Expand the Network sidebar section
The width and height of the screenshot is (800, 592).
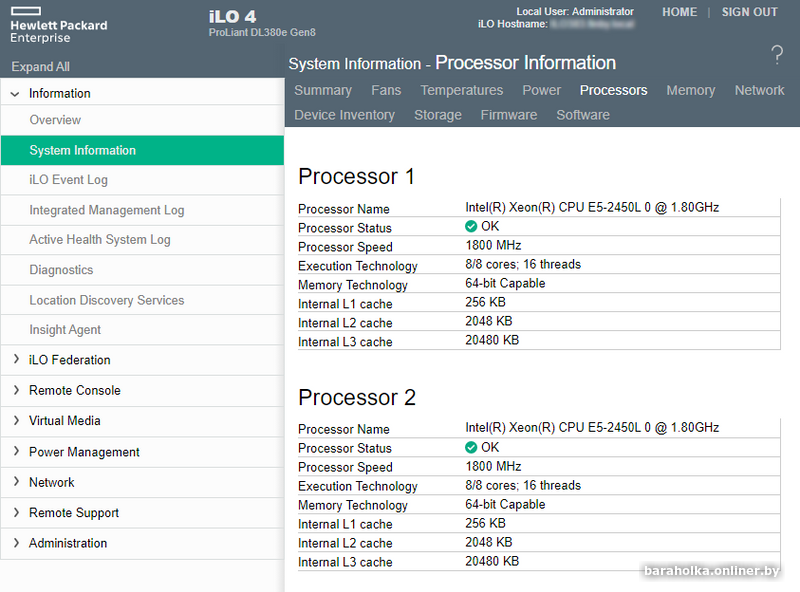(16, 481)
